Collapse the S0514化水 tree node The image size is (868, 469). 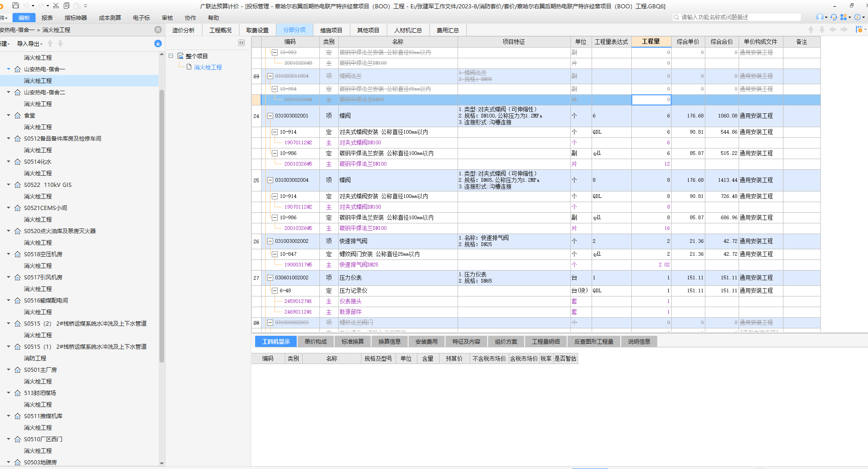click(x=8, y=161)
